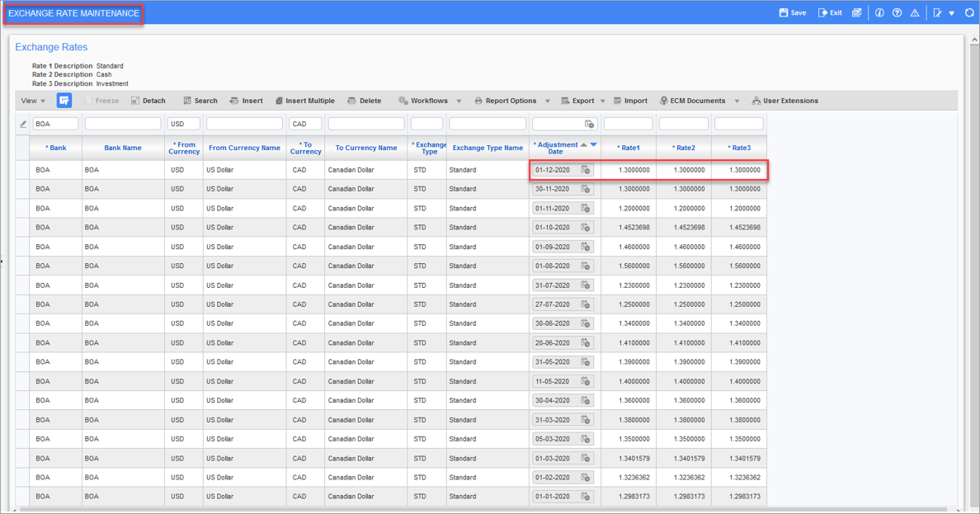This screenshot has height=514, width=980.
Task: Click Rate3 cell value 1.2983173
Action: (744, 497)
